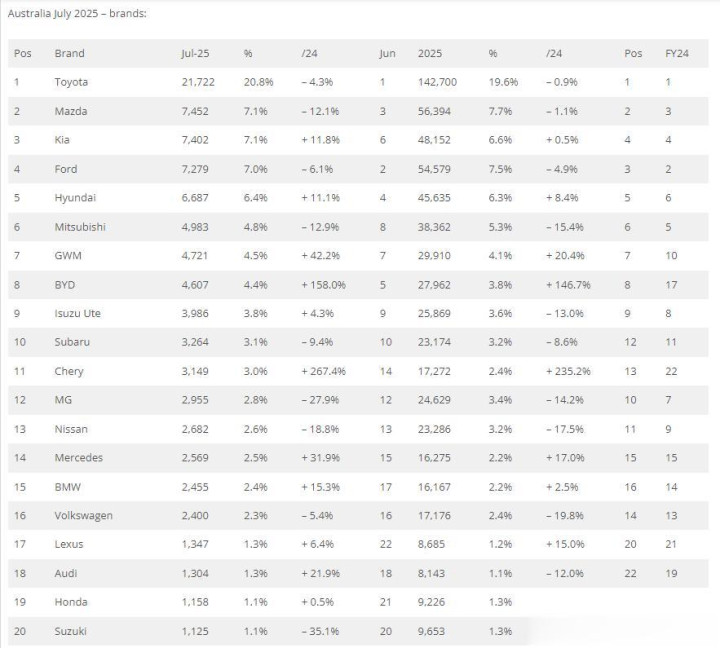Click the FY24 column header
Viewport: 720px width, 648px height.
click(x=676, y=53)
